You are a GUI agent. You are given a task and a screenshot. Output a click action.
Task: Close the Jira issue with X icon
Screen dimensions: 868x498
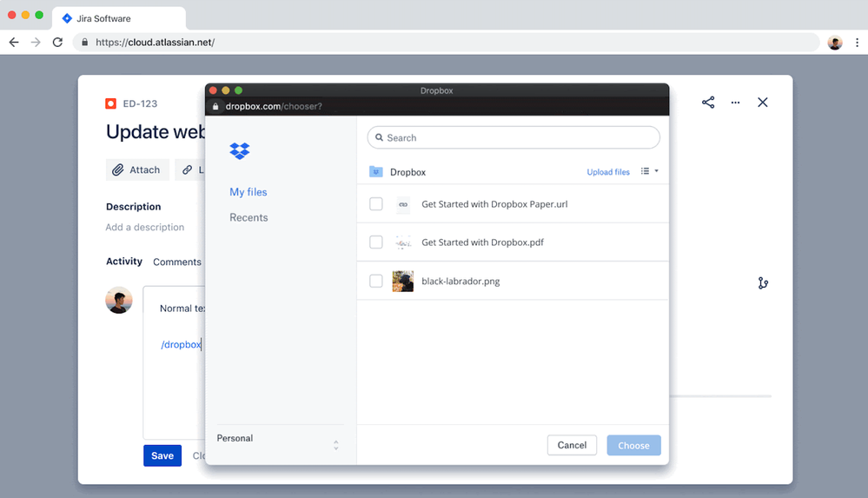point(763,102)
